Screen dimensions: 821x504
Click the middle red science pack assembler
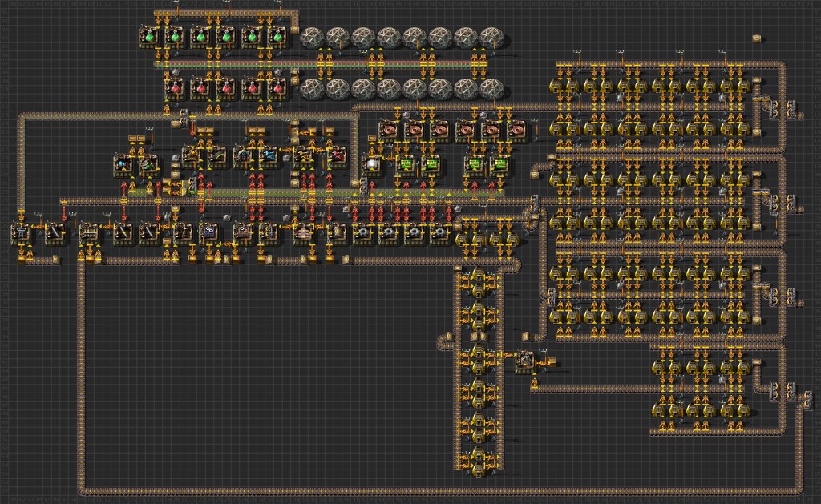pos(225,88)
